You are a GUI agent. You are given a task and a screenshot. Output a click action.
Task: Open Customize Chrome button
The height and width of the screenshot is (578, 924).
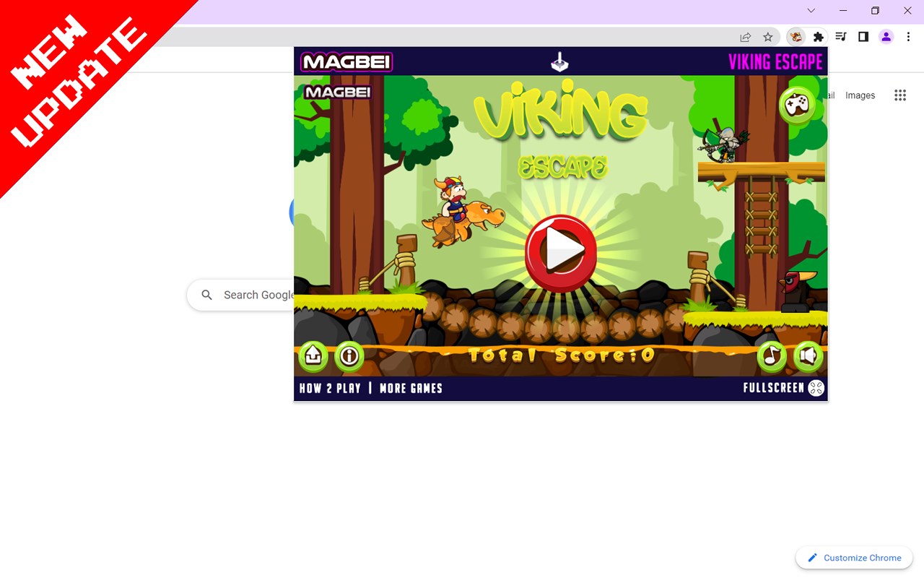[x=854, y=558]
